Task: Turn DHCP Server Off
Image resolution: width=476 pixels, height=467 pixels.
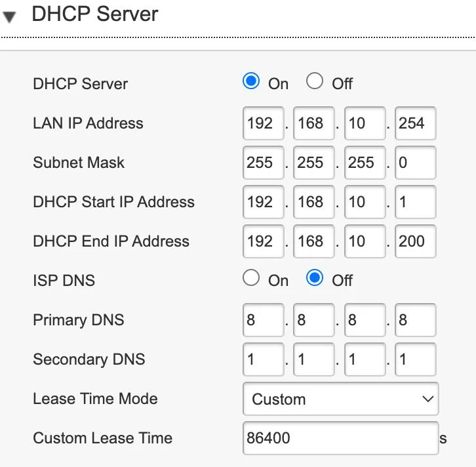Action: point(315,82)
